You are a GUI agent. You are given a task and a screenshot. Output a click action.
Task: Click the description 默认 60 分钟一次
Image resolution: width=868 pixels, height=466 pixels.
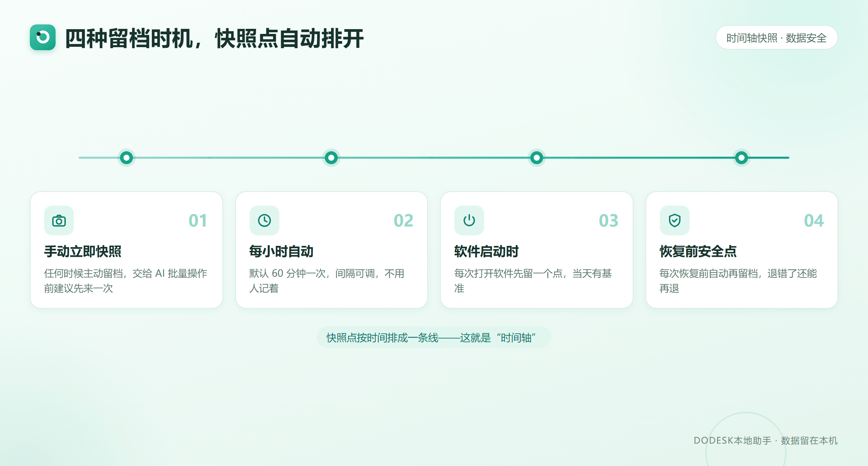(x=327, y=281)
